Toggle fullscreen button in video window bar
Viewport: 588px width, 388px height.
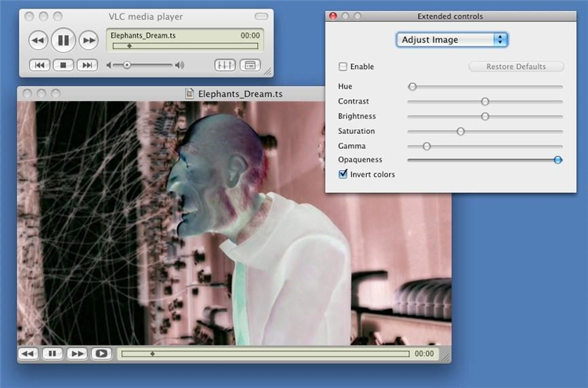tap(101, 354)
